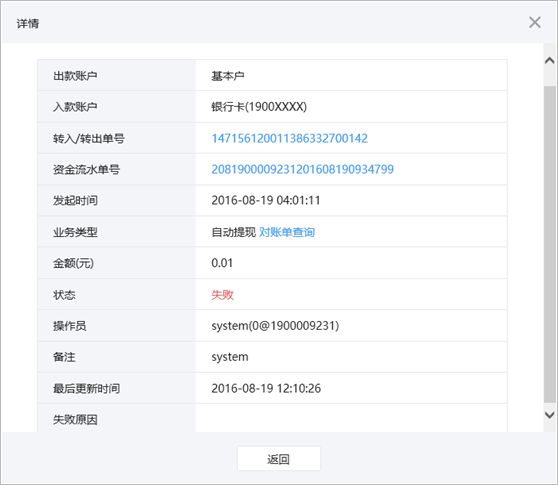The image size is (558, 485).
Task: Click the 转入/转出单号 row label
Action: (89, 138)
